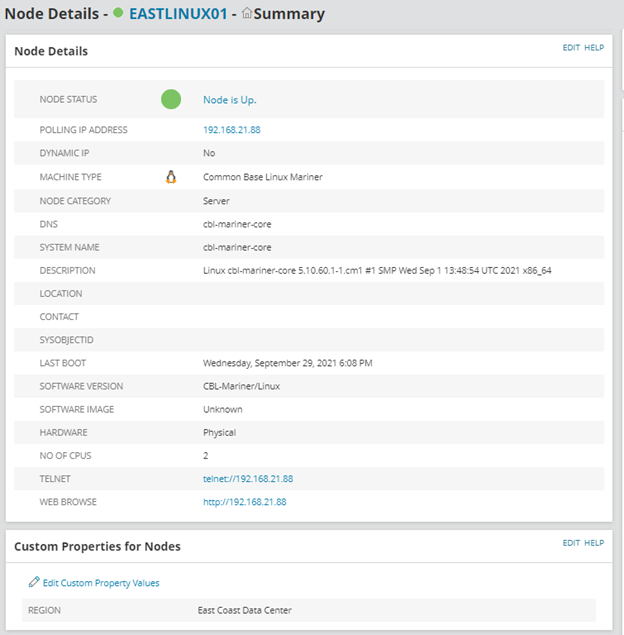This screenshot has width=624, height=635.
Task: Open the EASTLINUX01 node link in the title
Action: coord(178,14)
